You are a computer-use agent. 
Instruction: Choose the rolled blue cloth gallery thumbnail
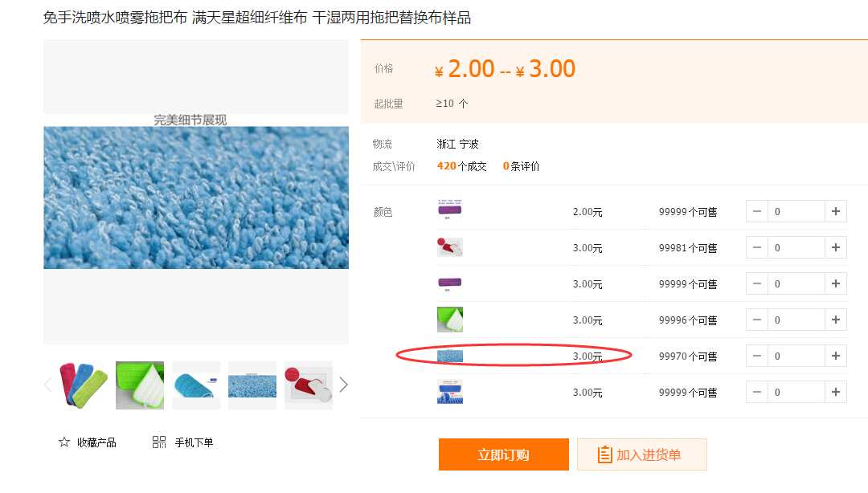tap(196, 385)
